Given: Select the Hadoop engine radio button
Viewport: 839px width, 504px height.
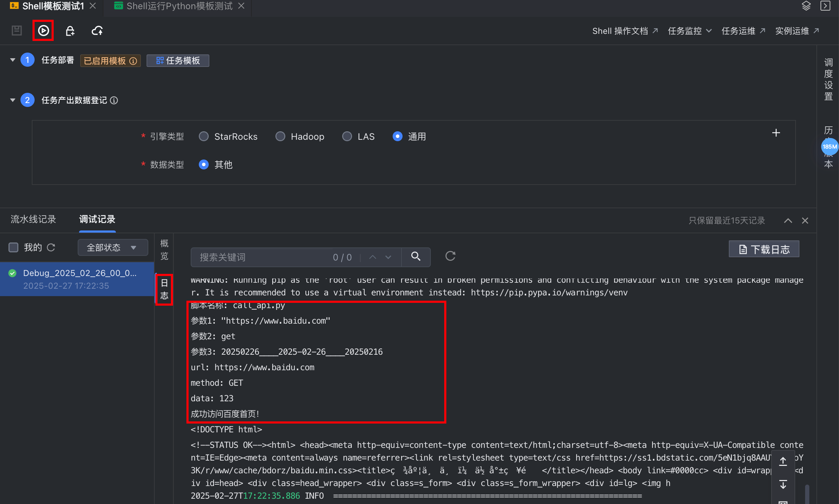Looking at the screenshot, I should click(x=280, y=137).
